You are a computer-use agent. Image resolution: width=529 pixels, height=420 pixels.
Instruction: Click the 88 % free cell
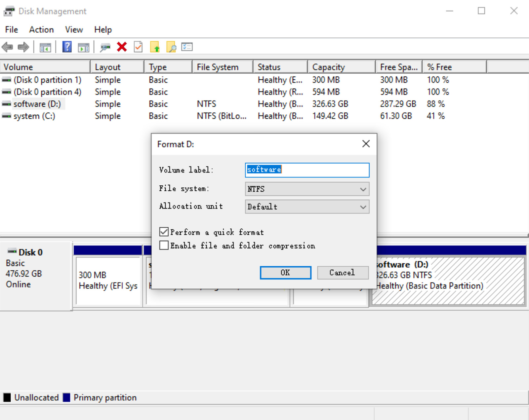coord(436,104)
